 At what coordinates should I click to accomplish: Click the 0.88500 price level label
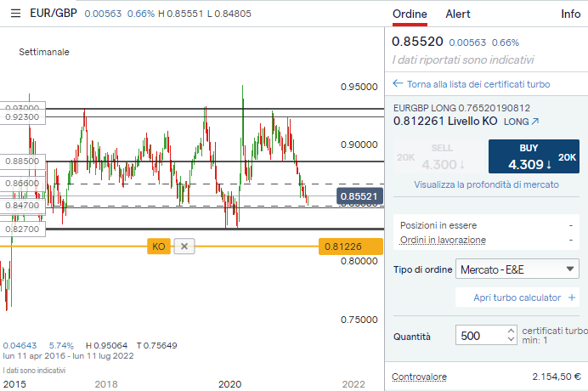[22, 161]
